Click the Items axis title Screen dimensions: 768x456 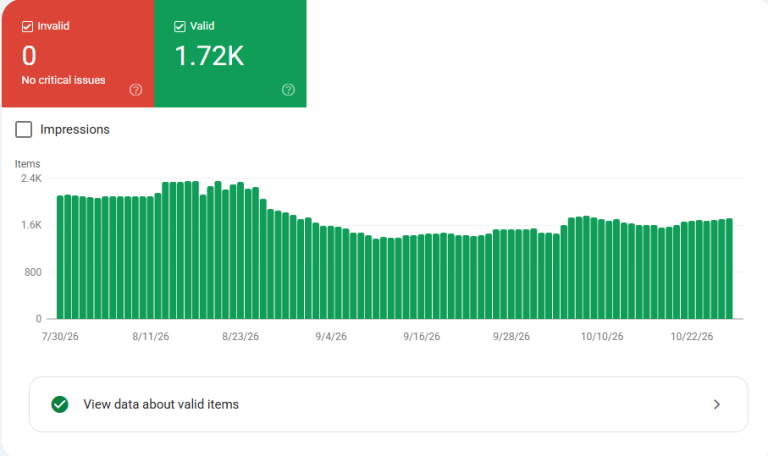(27, 164)
